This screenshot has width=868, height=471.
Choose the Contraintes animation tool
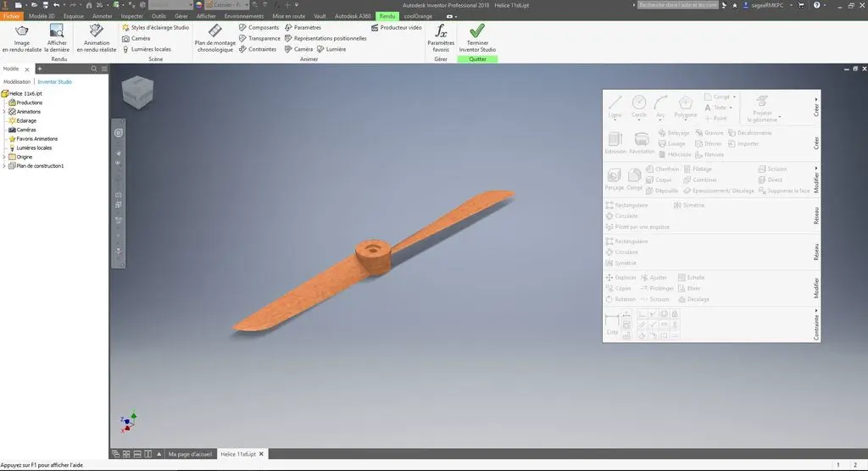point(258,49)
